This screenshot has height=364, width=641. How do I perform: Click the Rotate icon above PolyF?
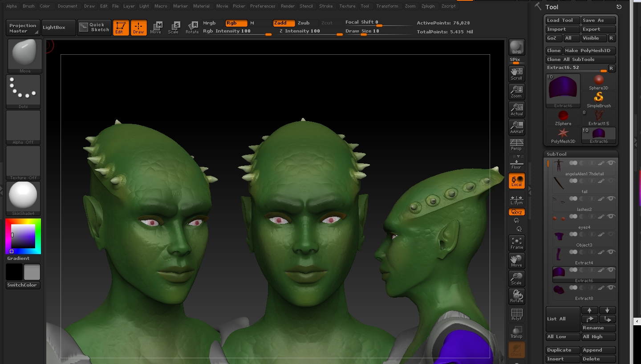click(516, 296)
